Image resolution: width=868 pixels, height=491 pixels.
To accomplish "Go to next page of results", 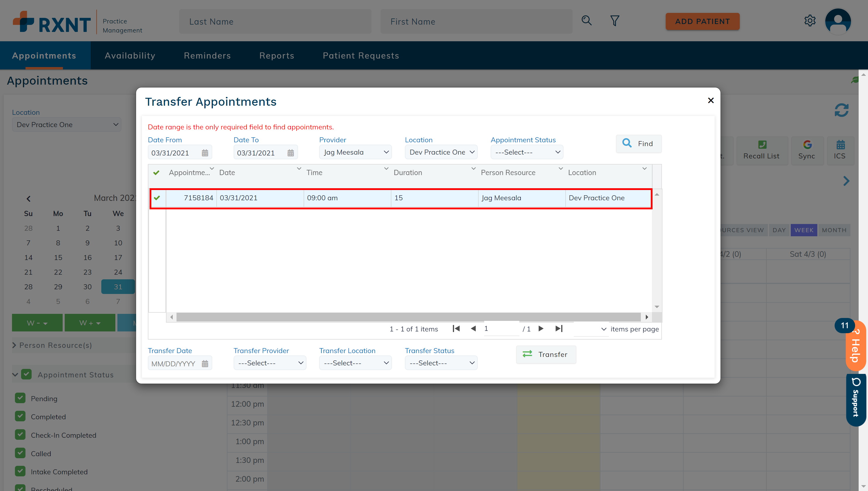I will click(x=541, y=329).
